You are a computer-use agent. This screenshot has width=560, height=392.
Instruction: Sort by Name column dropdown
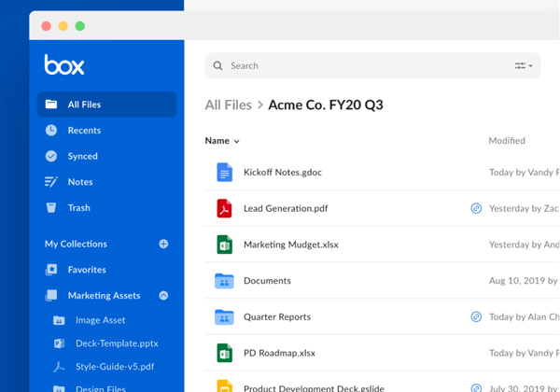pyautogui.click(x=222, y=141)
